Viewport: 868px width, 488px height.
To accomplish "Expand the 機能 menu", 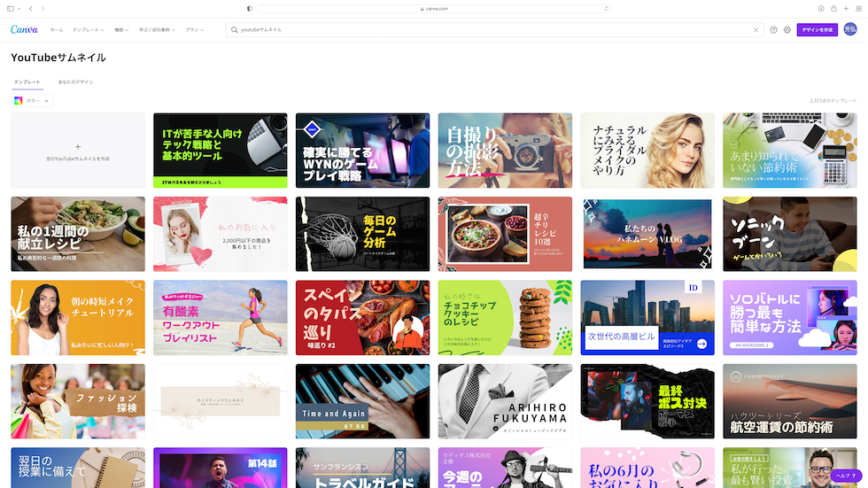I will (x=122, y=30).
